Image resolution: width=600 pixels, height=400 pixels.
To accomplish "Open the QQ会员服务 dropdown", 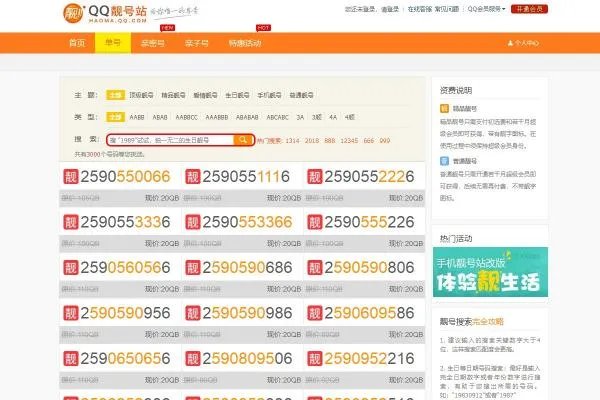I will coord(486,9).
